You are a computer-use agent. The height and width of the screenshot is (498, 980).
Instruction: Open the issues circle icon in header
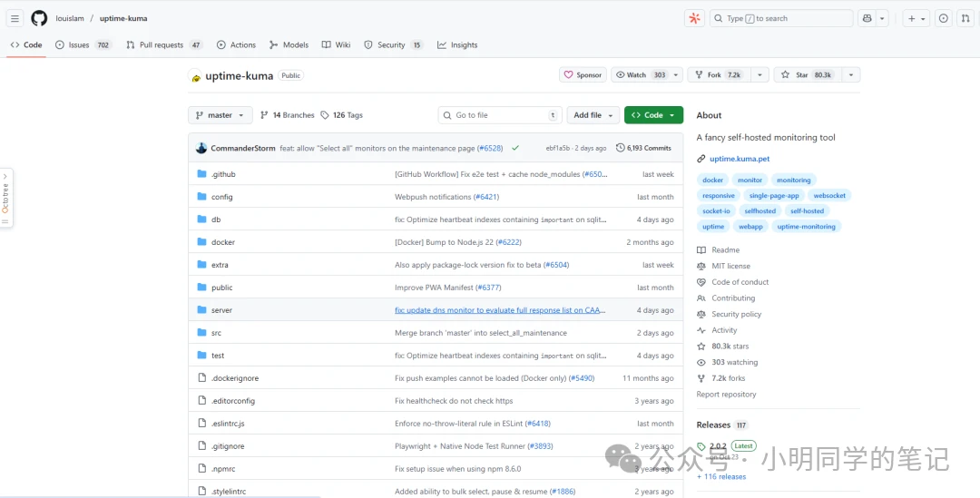point(944,18)
